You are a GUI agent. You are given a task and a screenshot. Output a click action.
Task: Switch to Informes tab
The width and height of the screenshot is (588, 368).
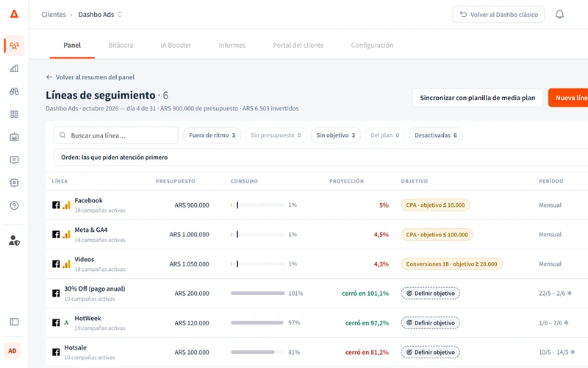coord(232,46)
